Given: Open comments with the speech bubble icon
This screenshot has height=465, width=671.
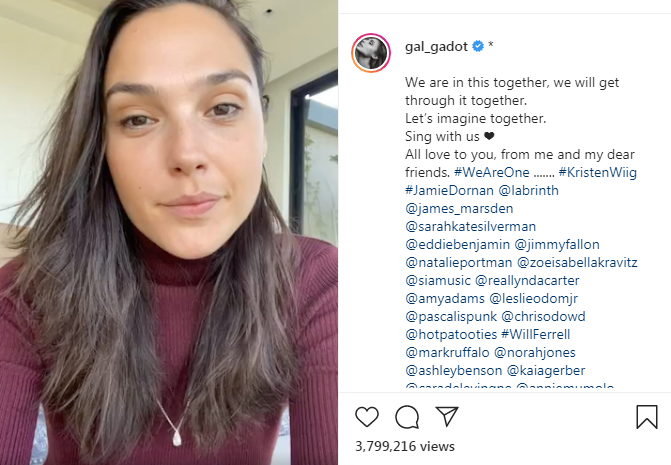Looking at the screenshot, I should 407,417.
